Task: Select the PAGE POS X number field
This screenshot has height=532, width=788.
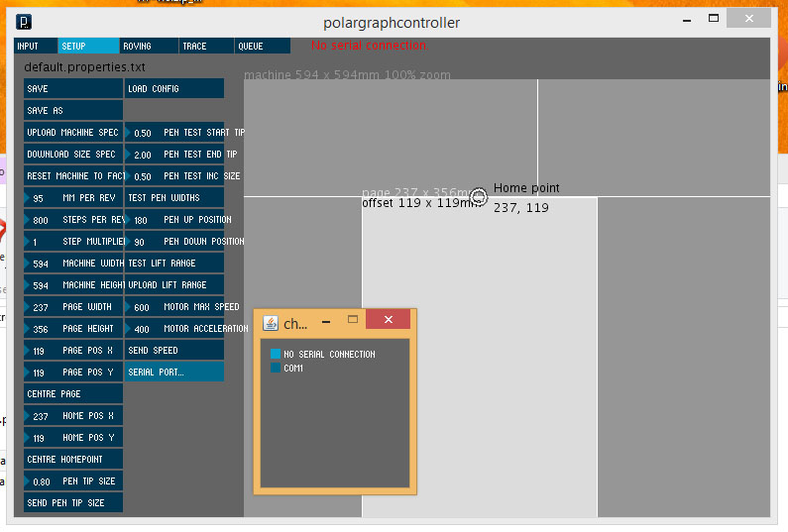Action: [x=73, y=350]
